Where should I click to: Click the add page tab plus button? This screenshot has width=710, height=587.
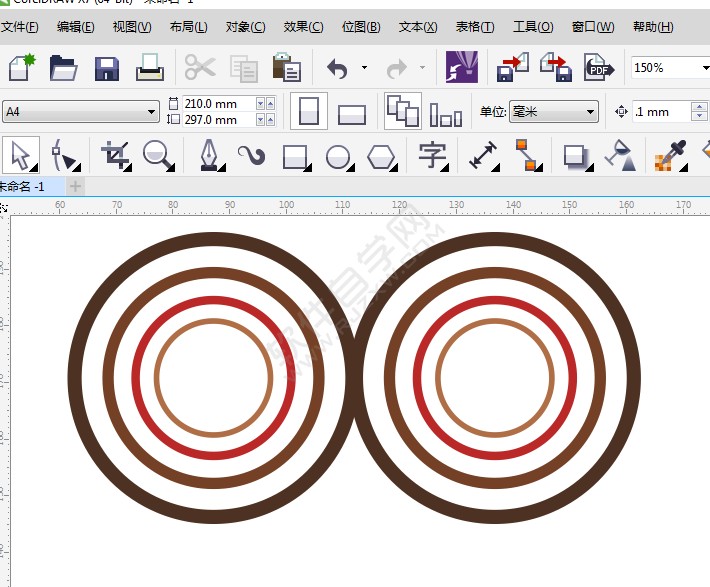tap(76, 186)
